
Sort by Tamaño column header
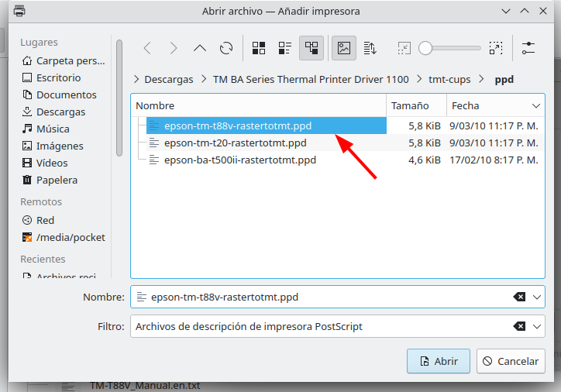[x=417, y=106]
